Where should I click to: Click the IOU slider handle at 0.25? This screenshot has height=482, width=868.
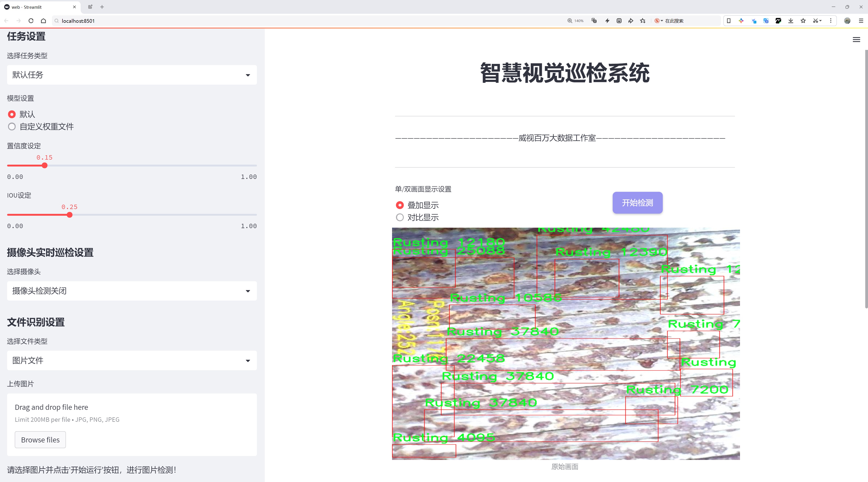[x=70, y=215]
